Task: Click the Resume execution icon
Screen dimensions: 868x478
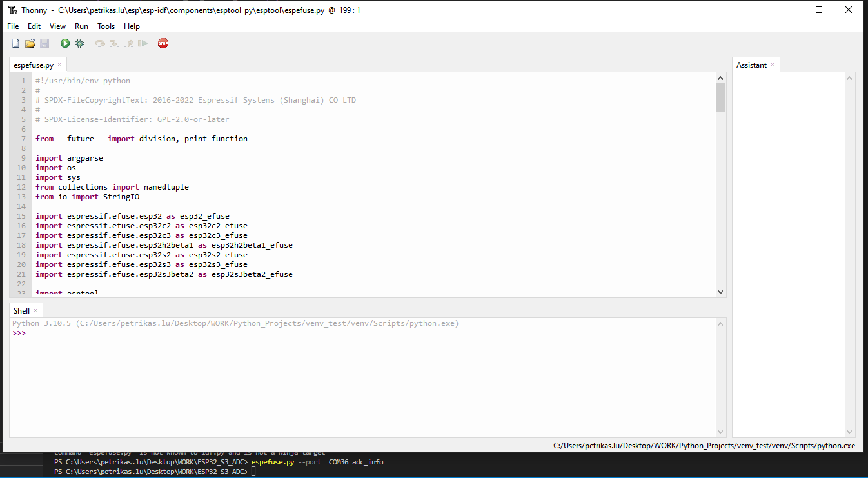Action: point(143,43)
